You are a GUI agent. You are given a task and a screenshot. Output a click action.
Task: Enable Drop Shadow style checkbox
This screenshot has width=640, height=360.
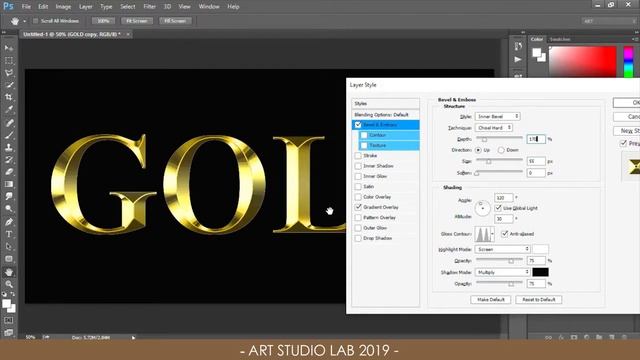click(358, 238)
